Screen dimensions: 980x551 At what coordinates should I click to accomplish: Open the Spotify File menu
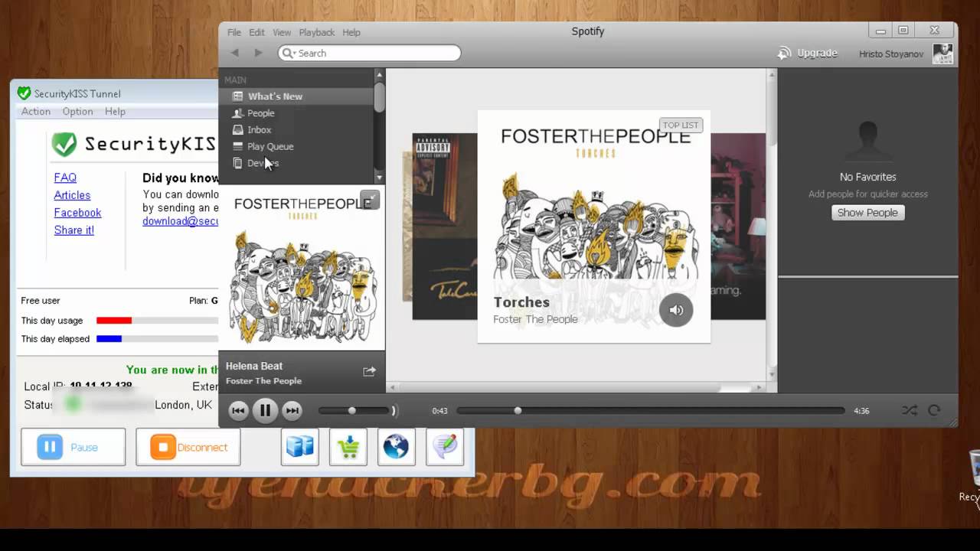tap(234, 32)
